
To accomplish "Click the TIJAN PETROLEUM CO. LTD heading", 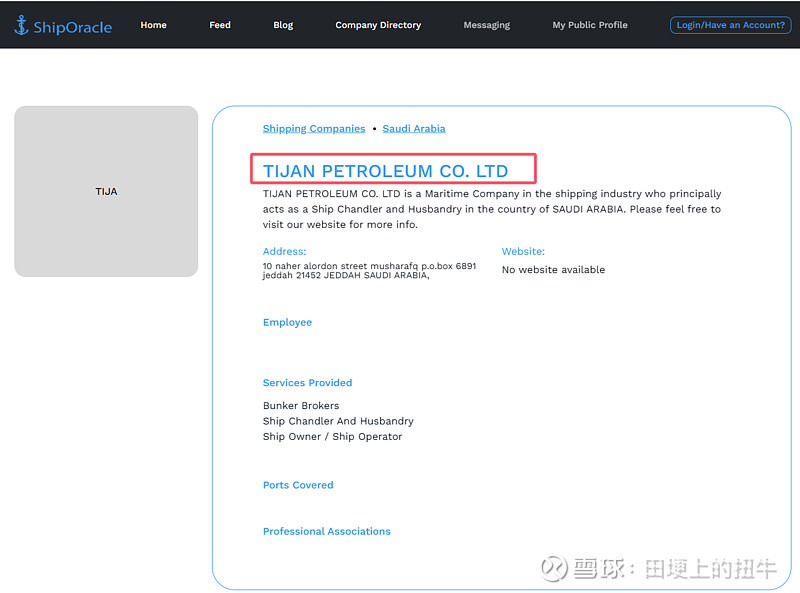I will (385, 171).
